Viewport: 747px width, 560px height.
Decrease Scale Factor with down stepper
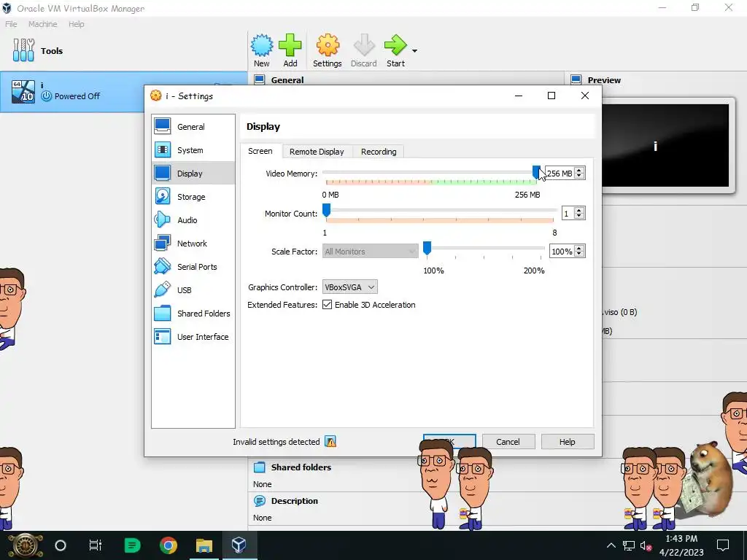(x=579, y=254)
